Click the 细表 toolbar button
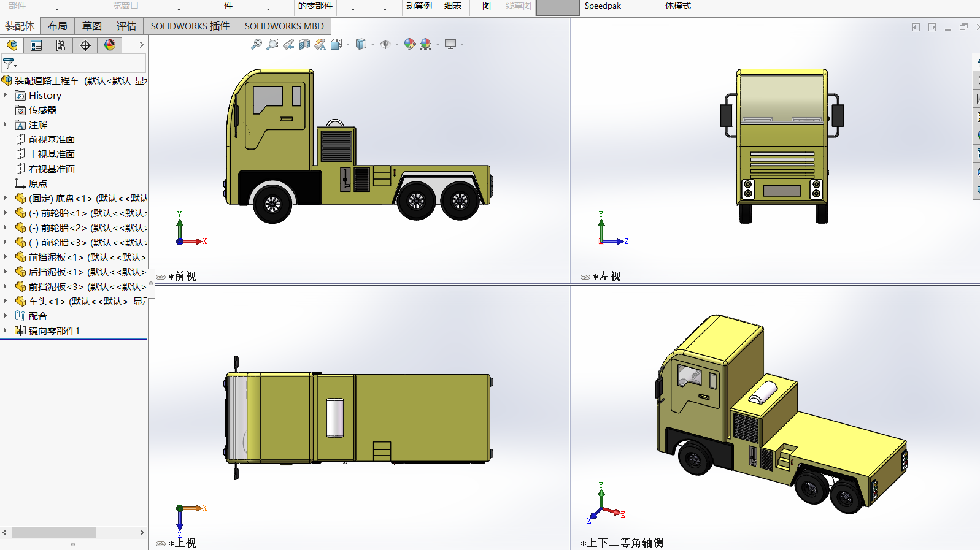This screenshot has height=550, width=980. click(453, 6)
